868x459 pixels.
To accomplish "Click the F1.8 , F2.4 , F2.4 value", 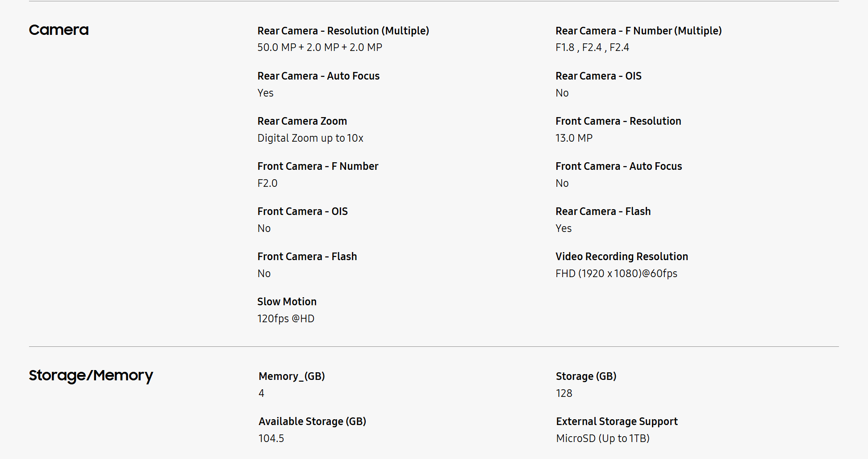I will [x=592, y=47].
